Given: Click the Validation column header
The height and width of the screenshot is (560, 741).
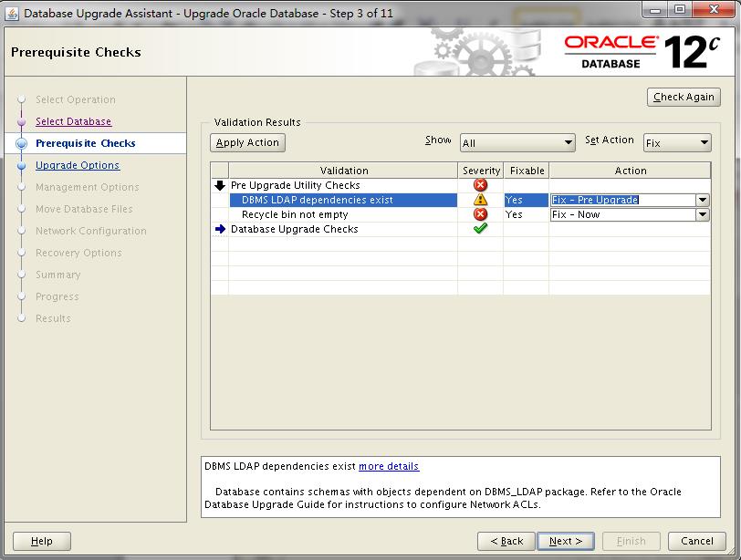Looking at the screenshot, I should click(x=343, y=171).
